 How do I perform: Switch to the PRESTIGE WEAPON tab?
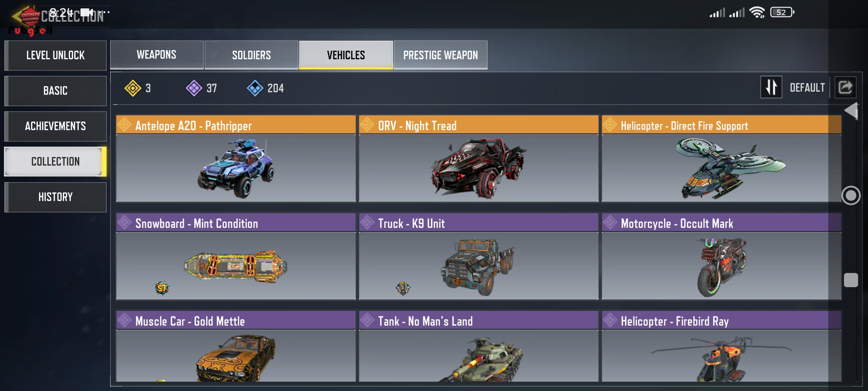[x=440, y=55]
